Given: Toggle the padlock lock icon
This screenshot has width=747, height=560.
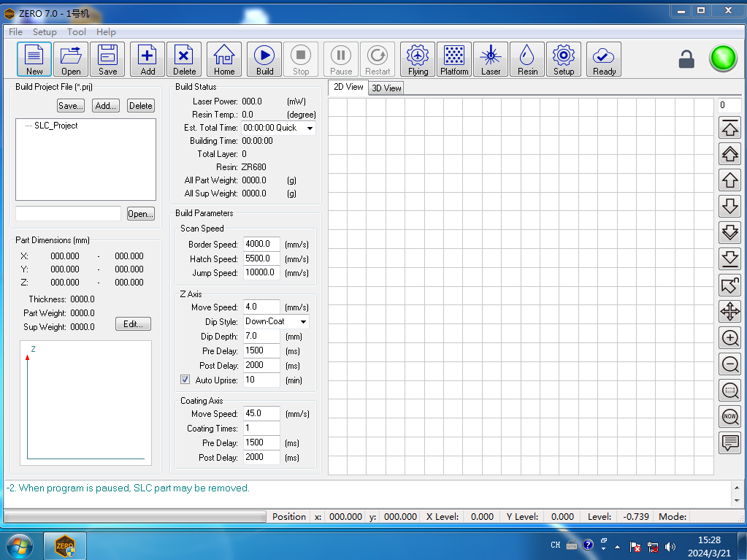Looking at the screenshot, I should tap(686, 59).
